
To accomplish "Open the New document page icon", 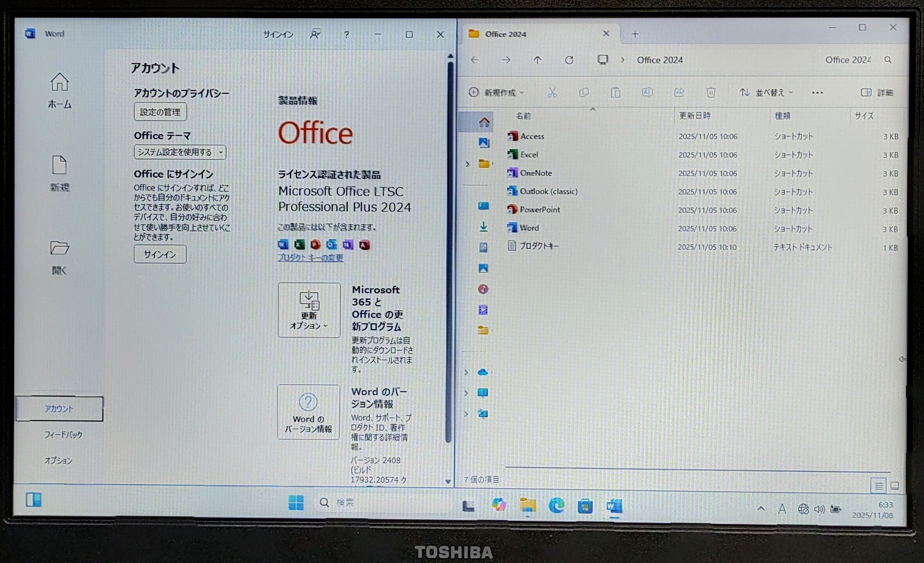I will [x=59, y=165].
